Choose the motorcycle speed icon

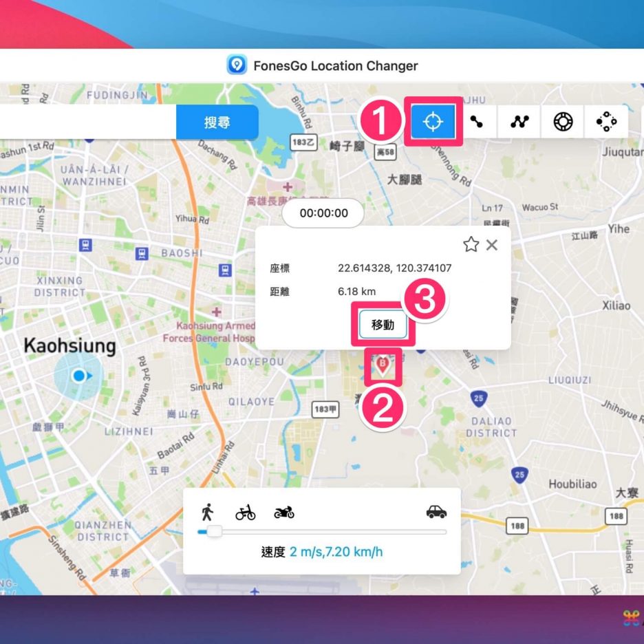click(283, 513)
